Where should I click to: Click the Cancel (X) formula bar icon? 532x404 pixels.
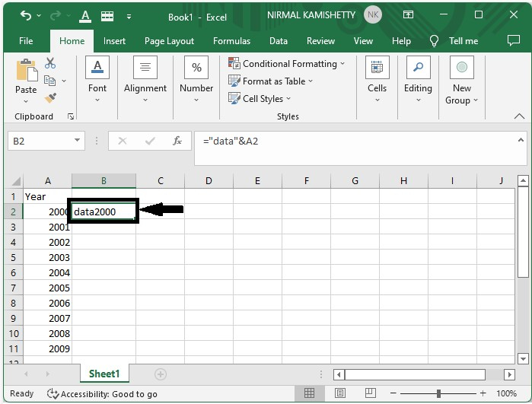[123, 141]
